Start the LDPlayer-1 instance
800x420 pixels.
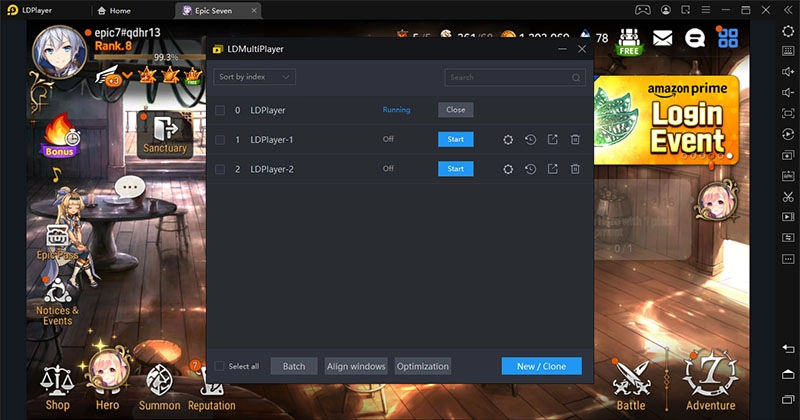(x=455, y=140)
